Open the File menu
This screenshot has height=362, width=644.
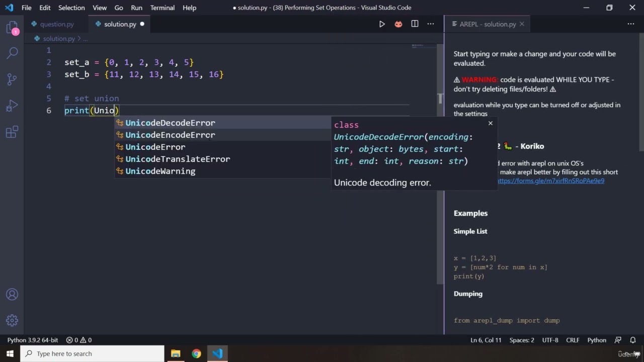(26, 8)
